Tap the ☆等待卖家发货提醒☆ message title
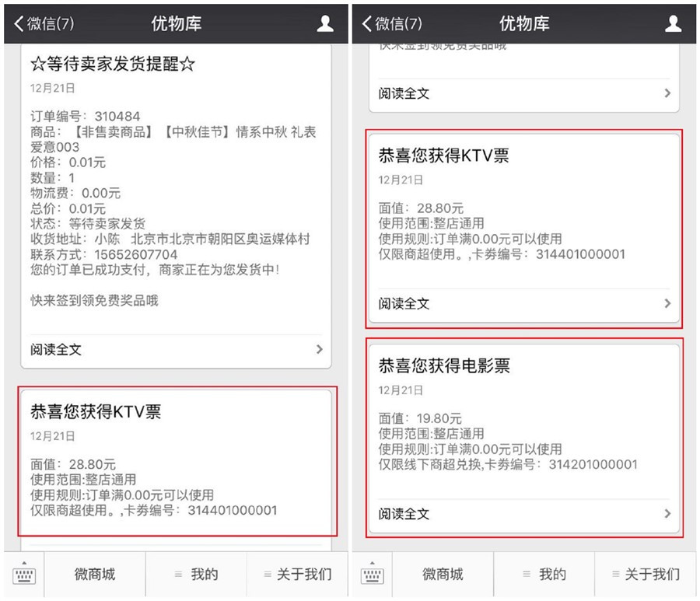700x601 pixels. (113, 65)
